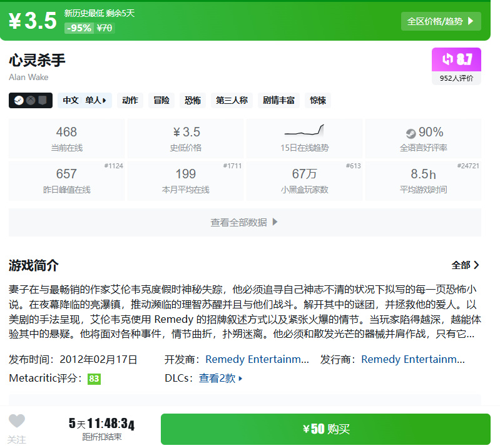The image size is (500, 448).
Task: Click the 发布时间: 2012年02月17日 release date
Action: pyautogui.click(x=73, y=359)
